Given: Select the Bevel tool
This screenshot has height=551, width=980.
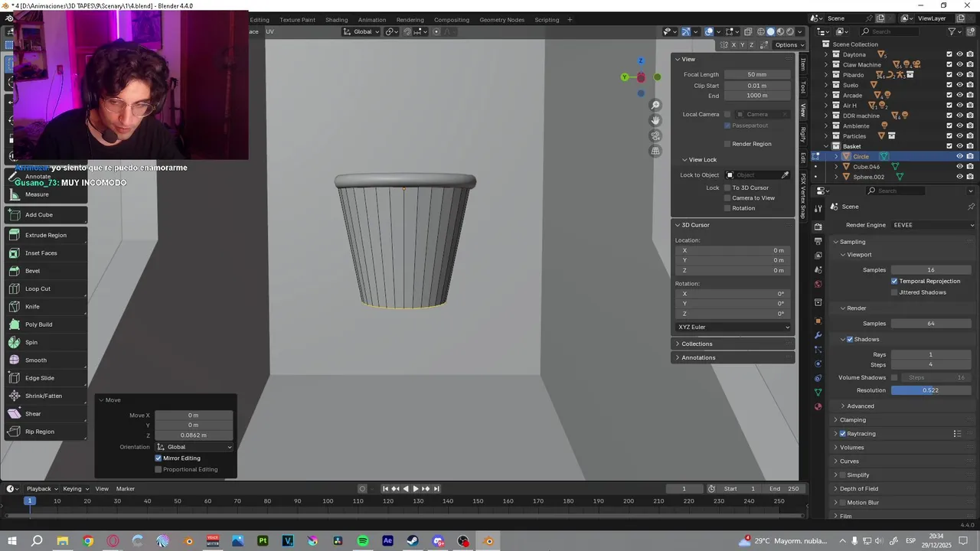Looking at the screenshot, I should (32, 271).
